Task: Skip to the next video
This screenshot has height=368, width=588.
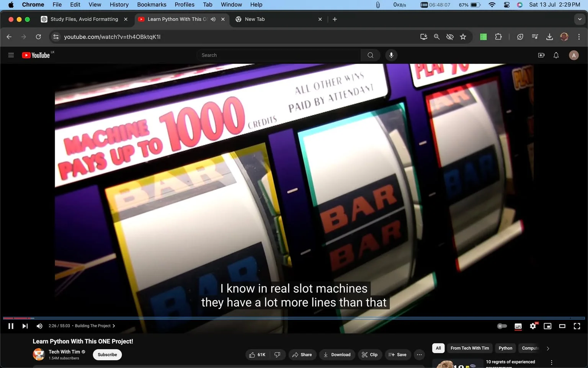Action: point(25,326)
